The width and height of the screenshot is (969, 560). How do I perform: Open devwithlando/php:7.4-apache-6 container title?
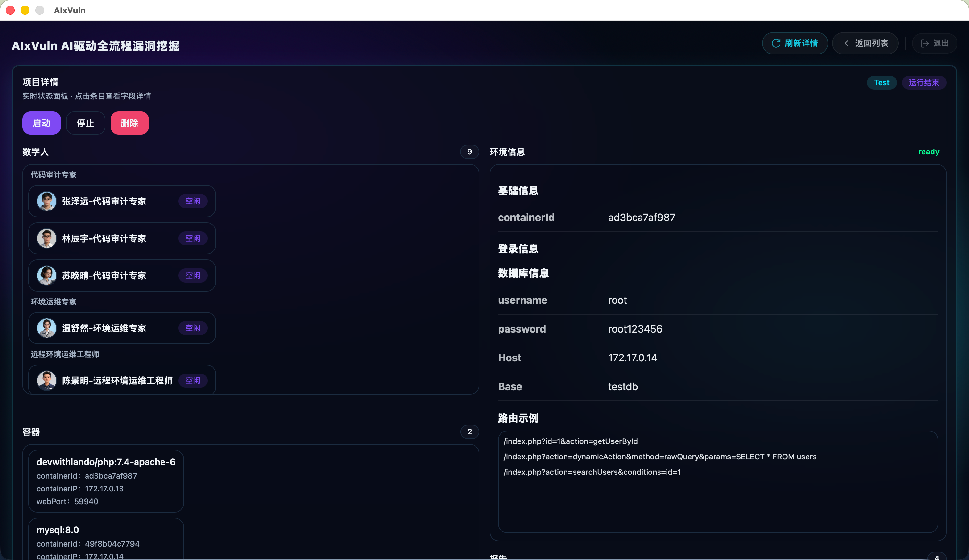pos(106,462)
